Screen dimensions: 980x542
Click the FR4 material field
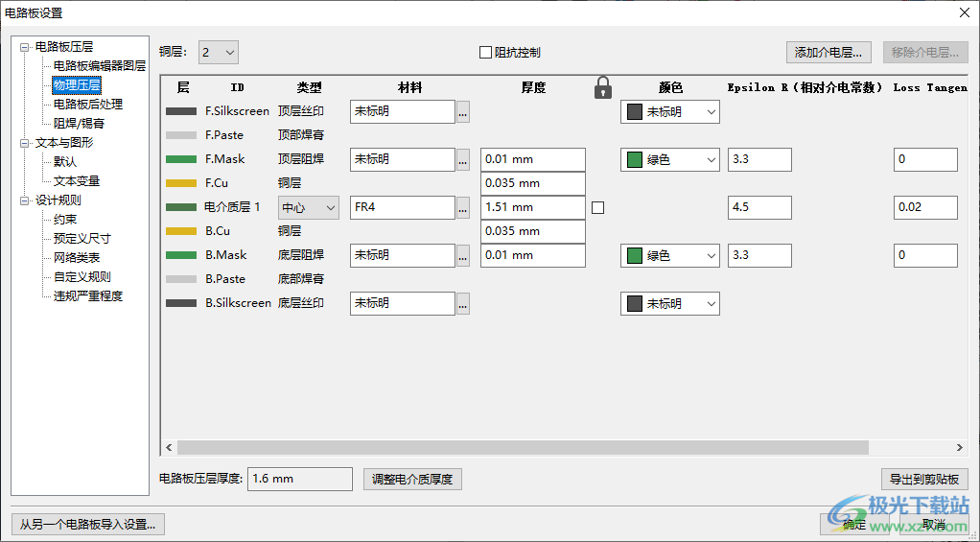point(403,207)
